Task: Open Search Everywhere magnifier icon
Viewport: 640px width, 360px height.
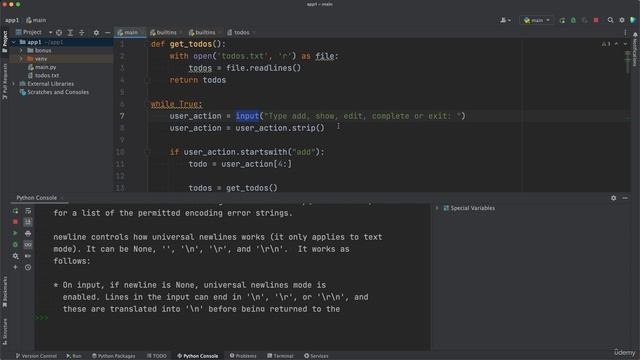Action: [610, 20]
